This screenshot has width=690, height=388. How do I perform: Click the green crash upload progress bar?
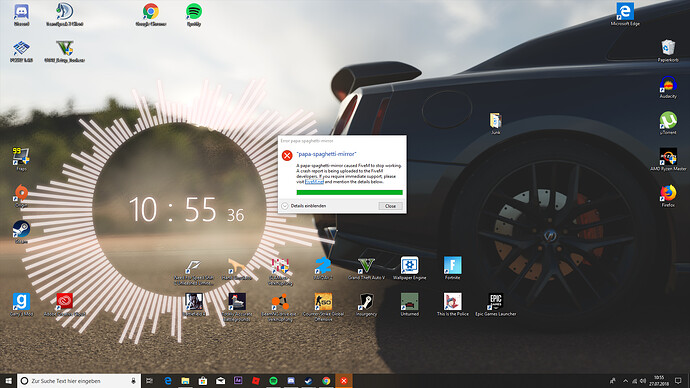(x=349, y=192)
